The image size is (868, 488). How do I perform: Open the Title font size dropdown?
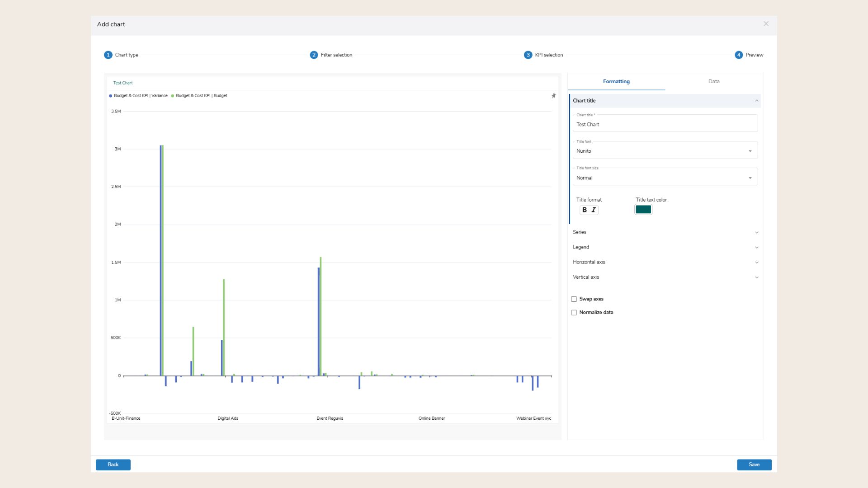pos(665,178)
